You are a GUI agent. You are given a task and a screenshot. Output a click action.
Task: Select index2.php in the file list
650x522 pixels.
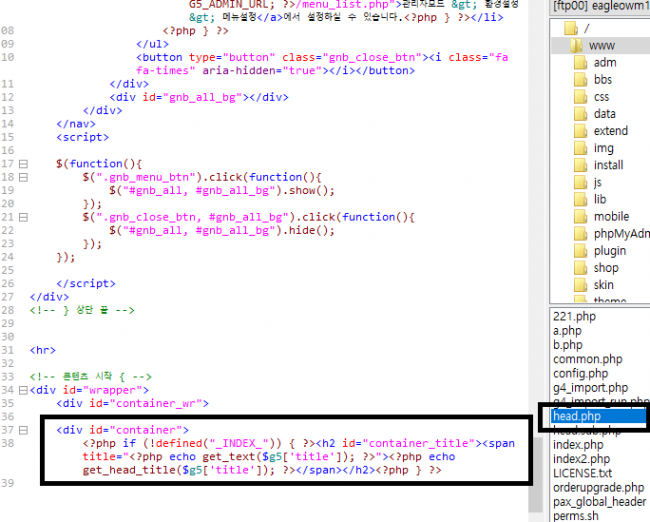[x=581, y=459]
